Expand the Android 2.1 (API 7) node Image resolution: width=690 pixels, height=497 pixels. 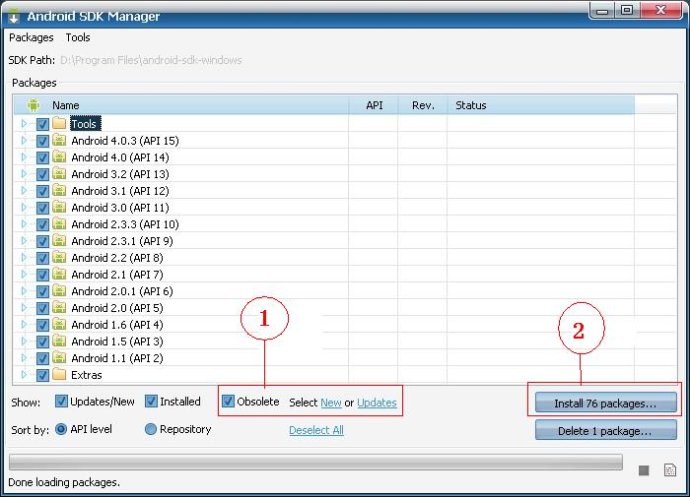click(x=24, y=274)
